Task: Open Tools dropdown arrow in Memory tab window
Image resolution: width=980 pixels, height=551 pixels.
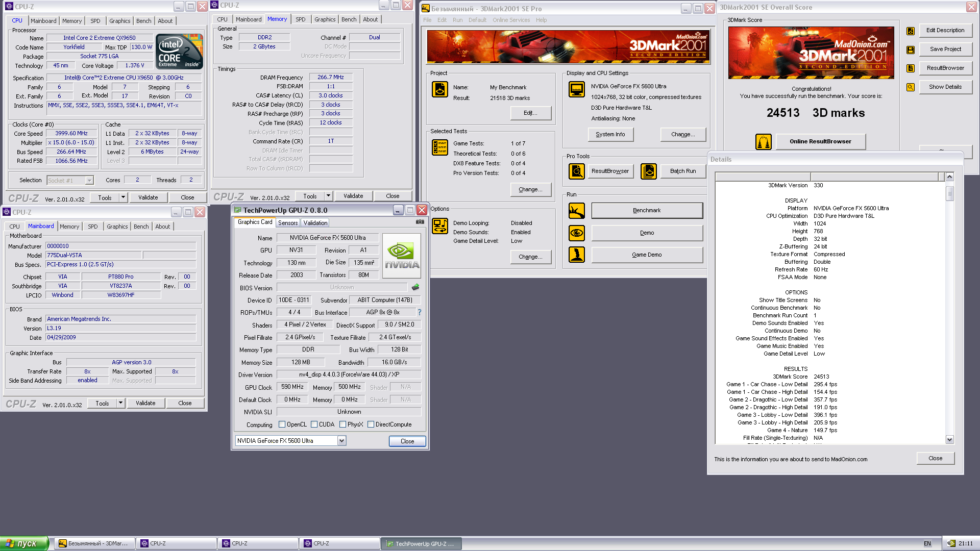Action: [328, 196]
